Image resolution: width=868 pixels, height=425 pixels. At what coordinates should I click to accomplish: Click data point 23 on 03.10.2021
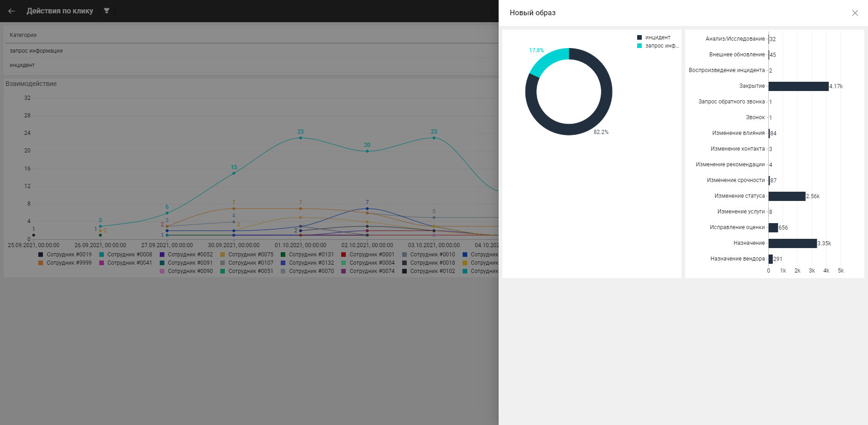434,138
